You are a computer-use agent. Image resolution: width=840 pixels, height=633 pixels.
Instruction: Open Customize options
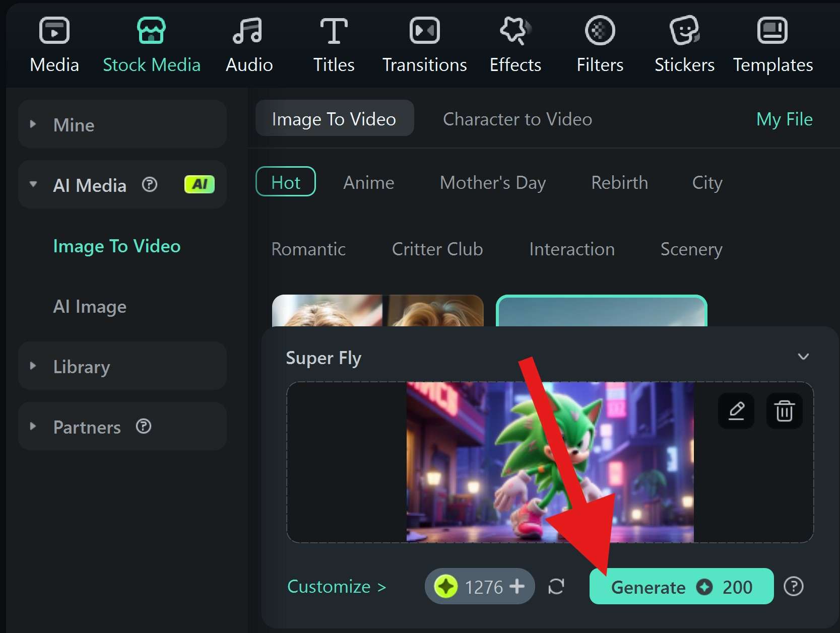[x=337, y=587]
